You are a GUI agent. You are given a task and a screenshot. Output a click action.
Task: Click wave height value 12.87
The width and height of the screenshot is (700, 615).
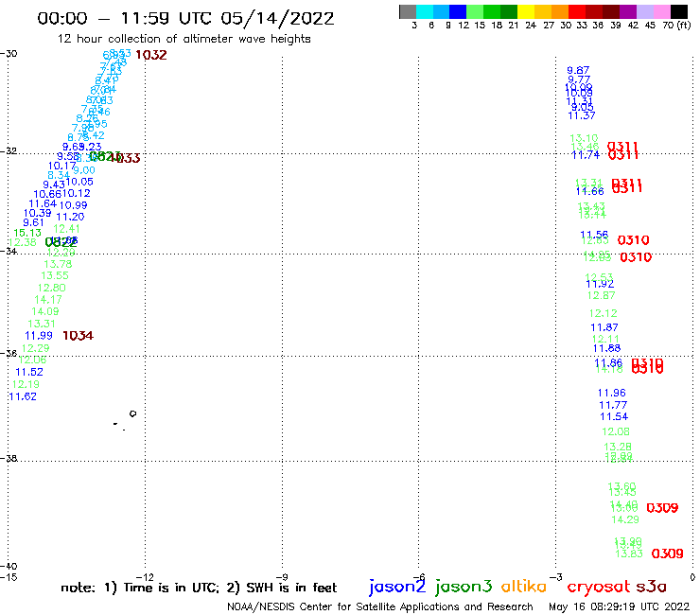(x=602, y=295)
